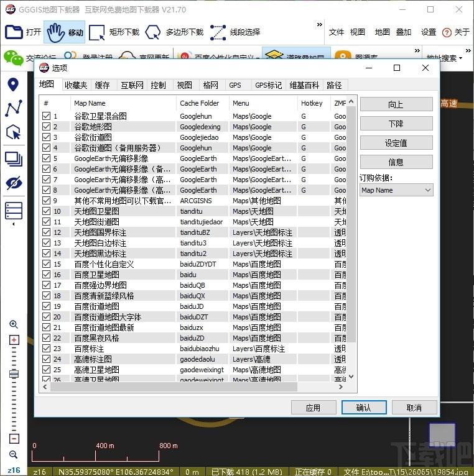Select the polyline path drawing tool
Image resolution: width=474 pixels, height=476 pixels.
tap(13, 109)
